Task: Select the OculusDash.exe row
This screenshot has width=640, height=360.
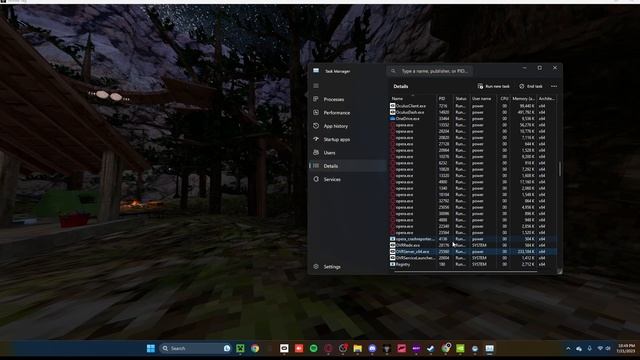Action: (x=473, y=112)
